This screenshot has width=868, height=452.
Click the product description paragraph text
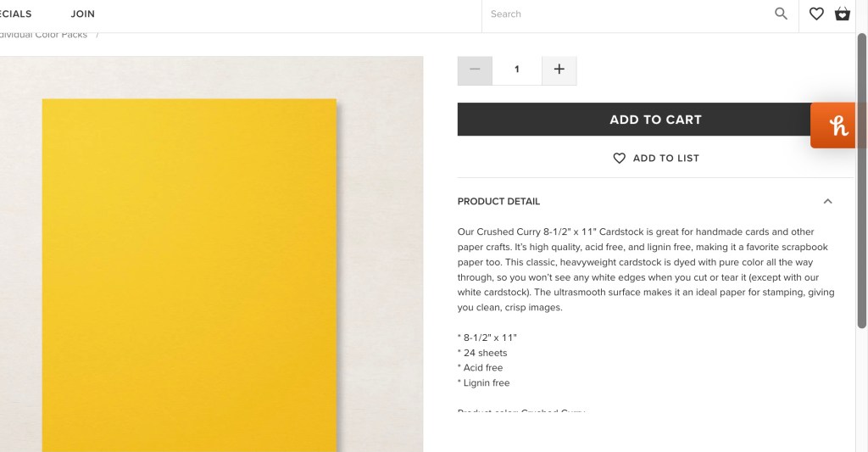point(645,269)
